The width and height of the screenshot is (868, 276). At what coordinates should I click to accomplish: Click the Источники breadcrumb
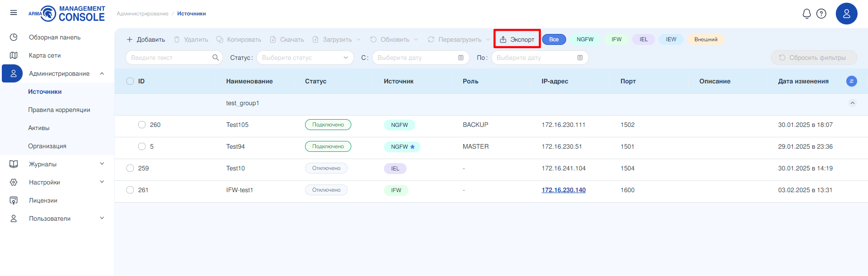(x=191, y=14)
